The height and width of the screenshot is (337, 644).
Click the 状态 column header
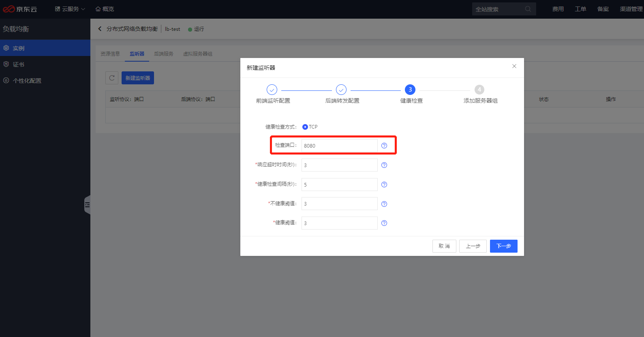pos(544,99)
